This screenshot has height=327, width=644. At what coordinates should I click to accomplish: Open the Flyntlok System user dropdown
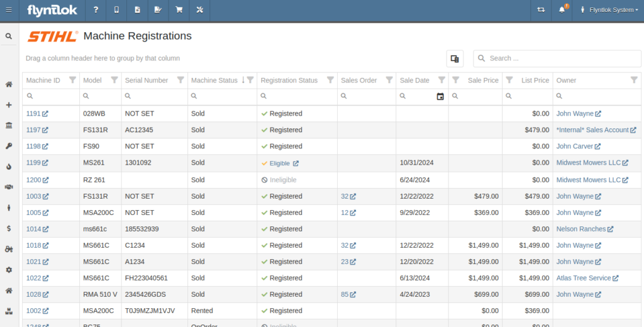click(x=609, y=10)
